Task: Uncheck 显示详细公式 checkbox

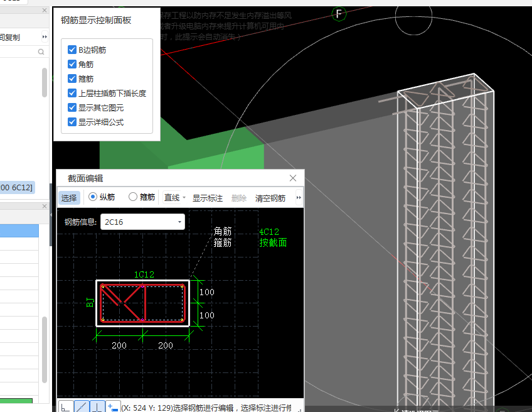Action: 72,122
